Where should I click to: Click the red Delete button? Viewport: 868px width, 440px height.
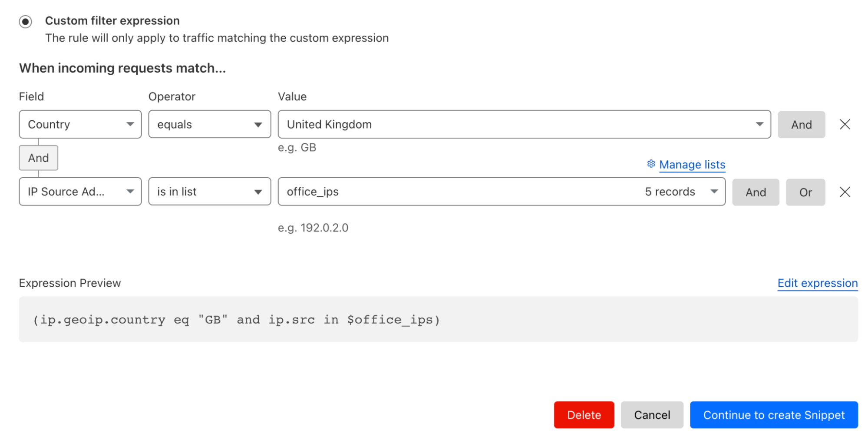(584, 415)
